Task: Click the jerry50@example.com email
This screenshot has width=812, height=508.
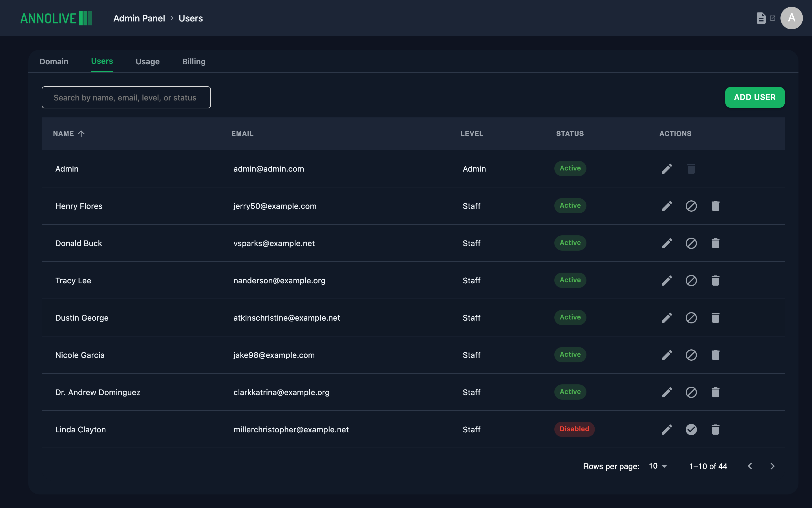Action: pyautogui.click(x=275, y=206)
